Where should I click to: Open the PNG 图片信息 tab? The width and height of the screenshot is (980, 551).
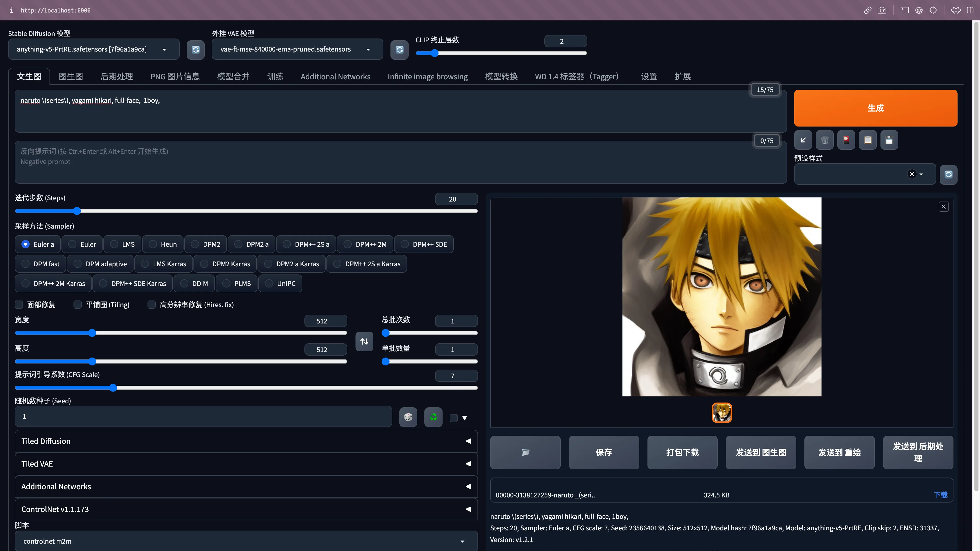[x=175, y=77]
